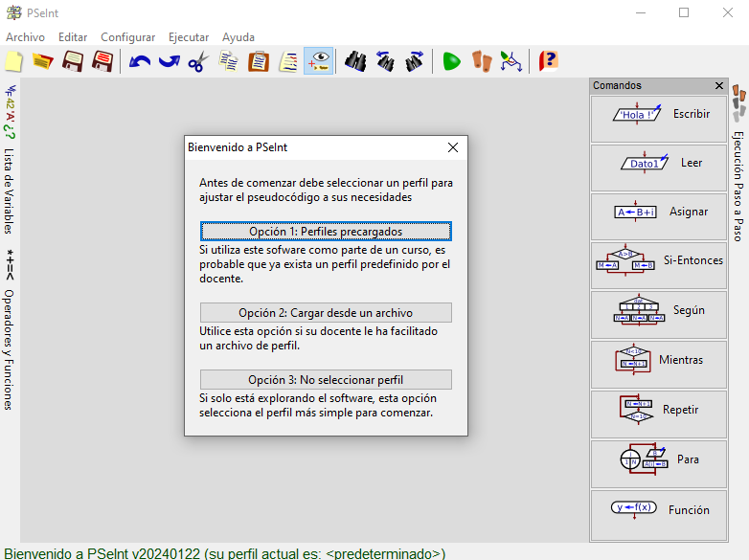Insert the Mientras loop
The height and width of the screenshot is (560, 749).
[659, 365]
